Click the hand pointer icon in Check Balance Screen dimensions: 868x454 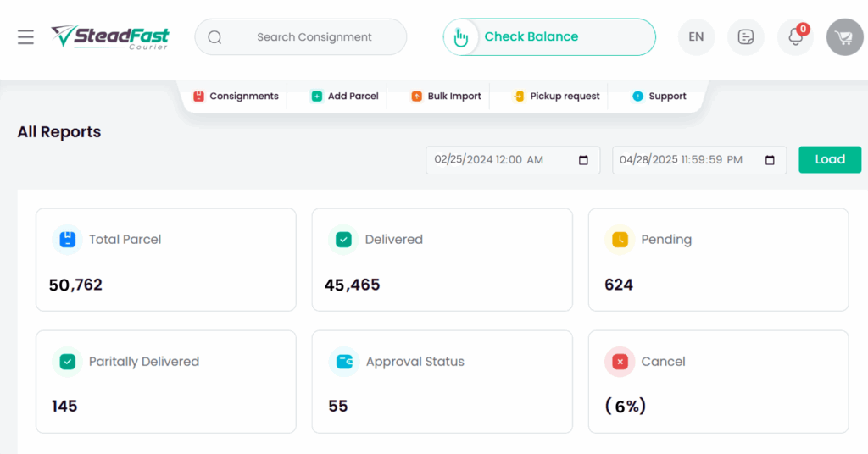pos(460,37)
